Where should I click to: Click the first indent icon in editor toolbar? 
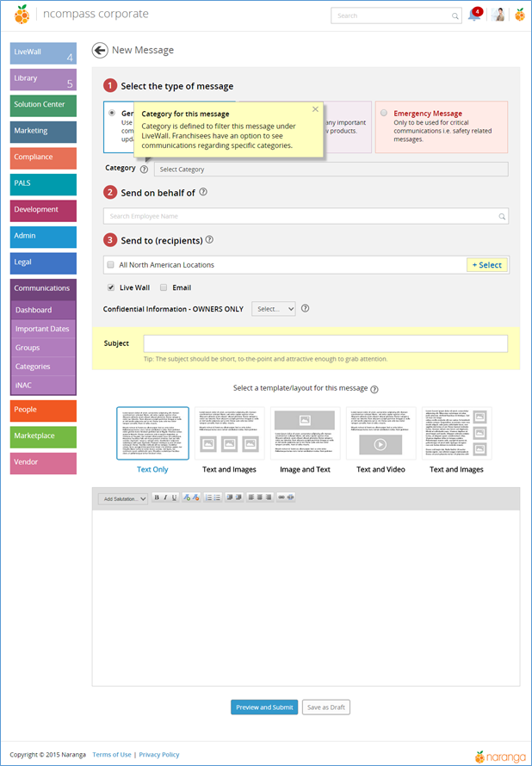[x=230, y=497]
